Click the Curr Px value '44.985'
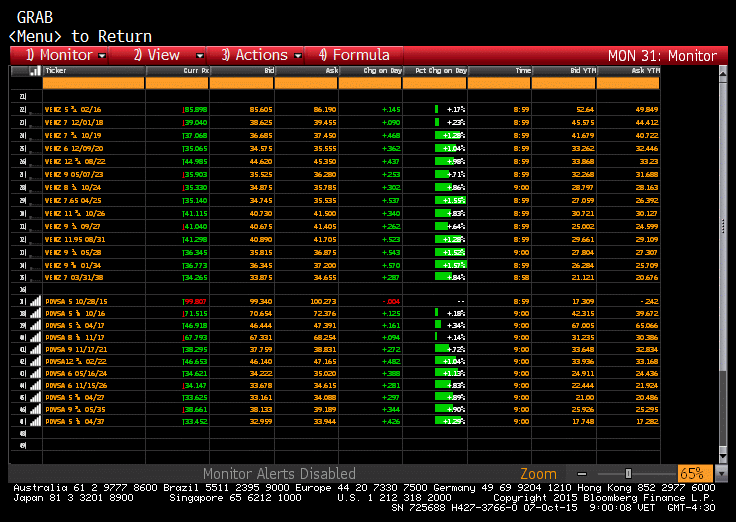Screen dimensions: 736x522 point(195,161)
